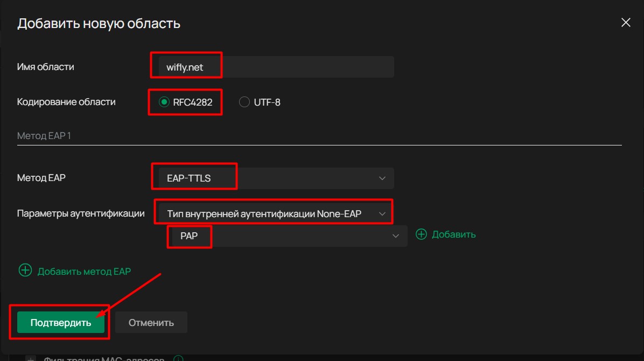The image size is (644, 361).
Task: Click the 'Метод EAP 1' section header
Action: [x=44, y=136]
